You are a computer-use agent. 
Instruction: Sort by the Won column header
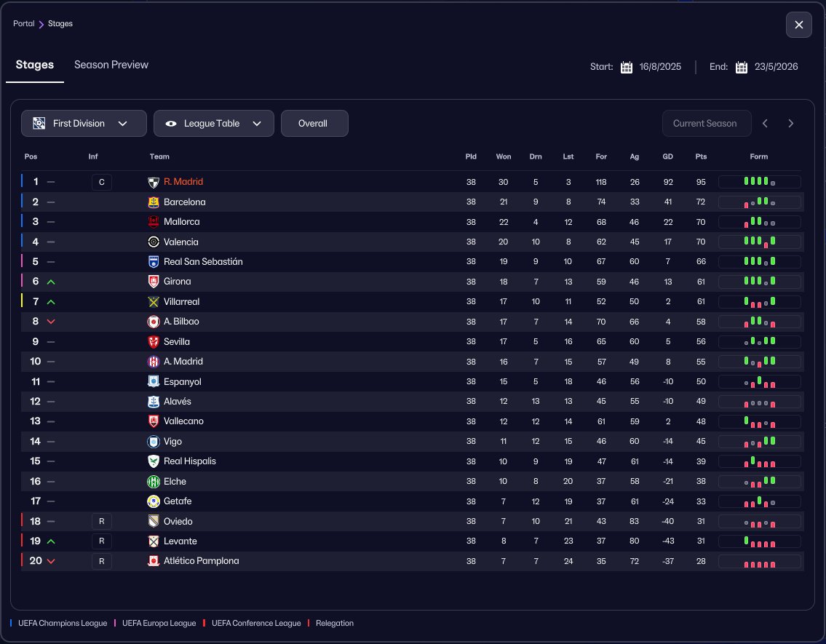point(503,156)
